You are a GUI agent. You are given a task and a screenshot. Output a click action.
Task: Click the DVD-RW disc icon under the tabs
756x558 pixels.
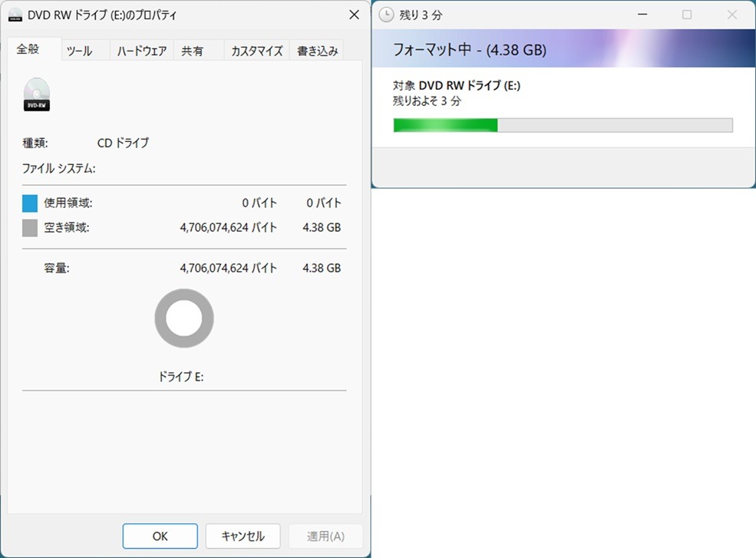pos(37,94)
